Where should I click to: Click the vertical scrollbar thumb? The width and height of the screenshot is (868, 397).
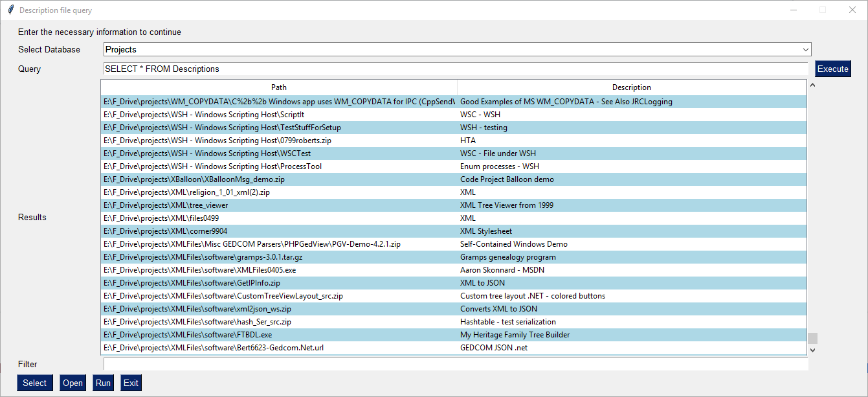click(812, 337)
